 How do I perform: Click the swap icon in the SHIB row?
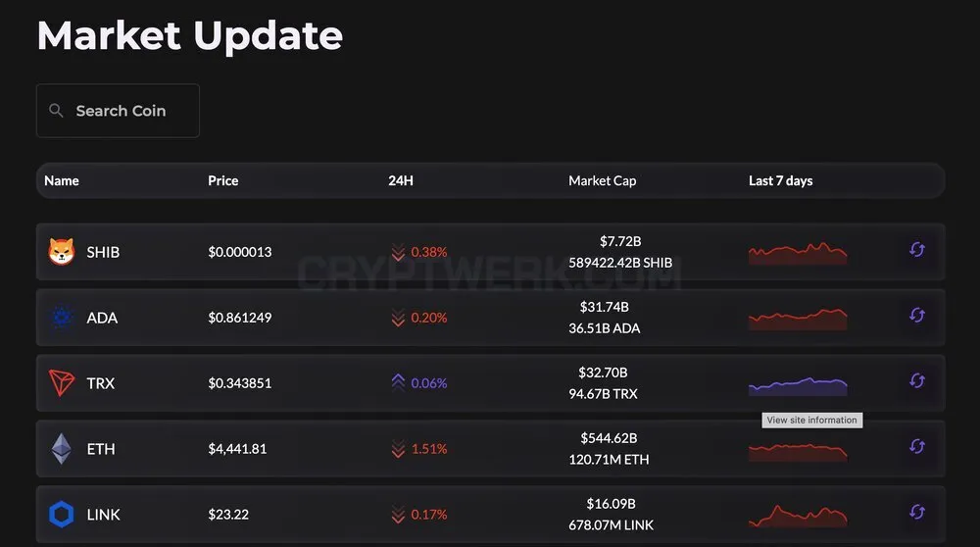point(917,250)
